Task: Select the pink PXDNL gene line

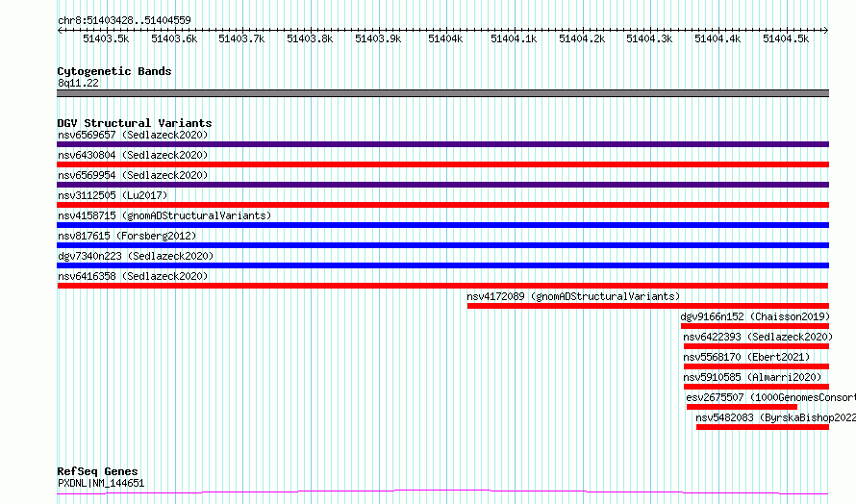Action: pos(442,492)
